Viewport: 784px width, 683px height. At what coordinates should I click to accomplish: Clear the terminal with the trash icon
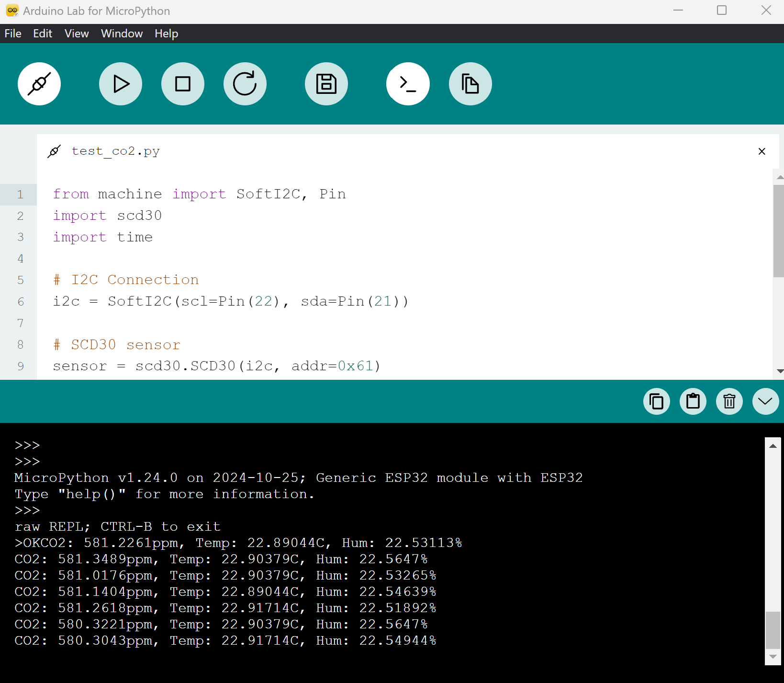729,401
